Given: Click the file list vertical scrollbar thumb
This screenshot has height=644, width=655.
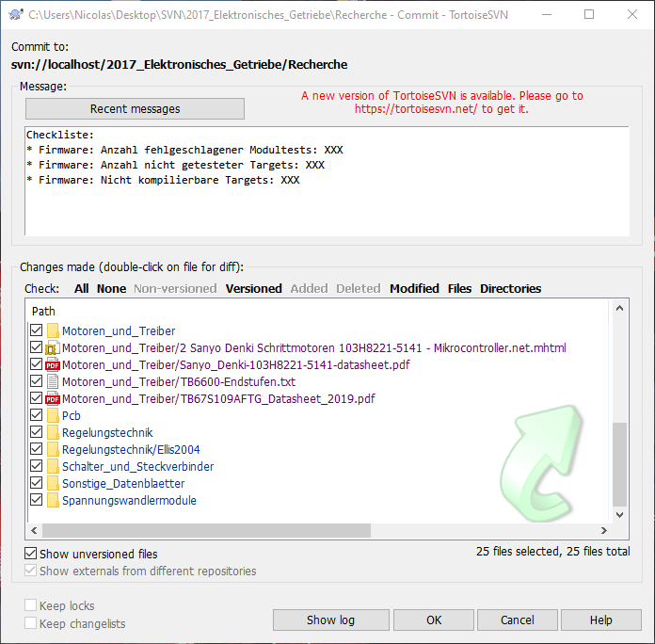Looking at the screenshot, I should click(x=620, y=464).
